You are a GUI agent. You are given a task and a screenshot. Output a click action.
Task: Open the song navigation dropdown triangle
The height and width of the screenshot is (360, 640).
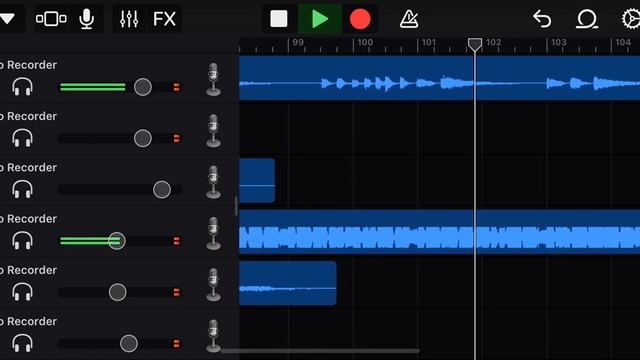click(x=7, y=18)
